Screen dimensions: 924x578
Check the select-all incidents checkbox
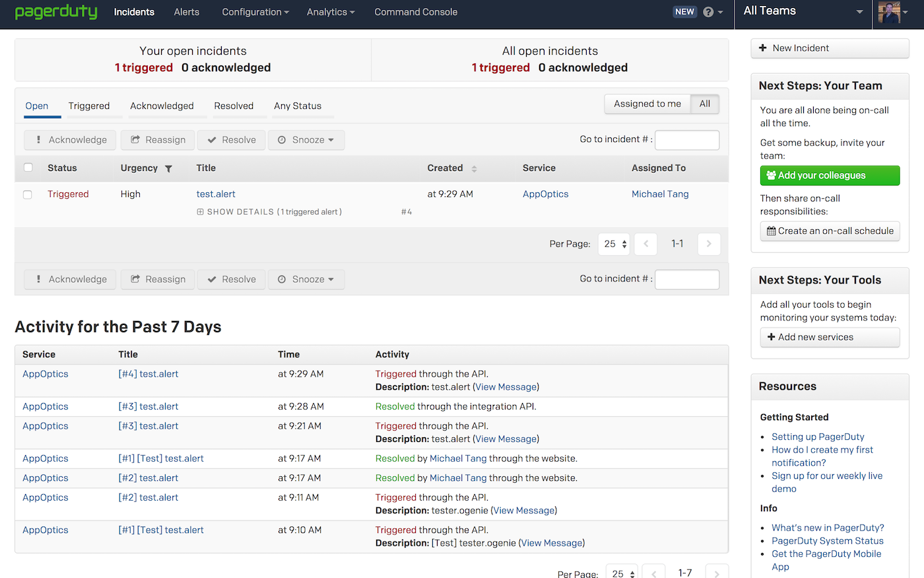click(x=28, y=168)
